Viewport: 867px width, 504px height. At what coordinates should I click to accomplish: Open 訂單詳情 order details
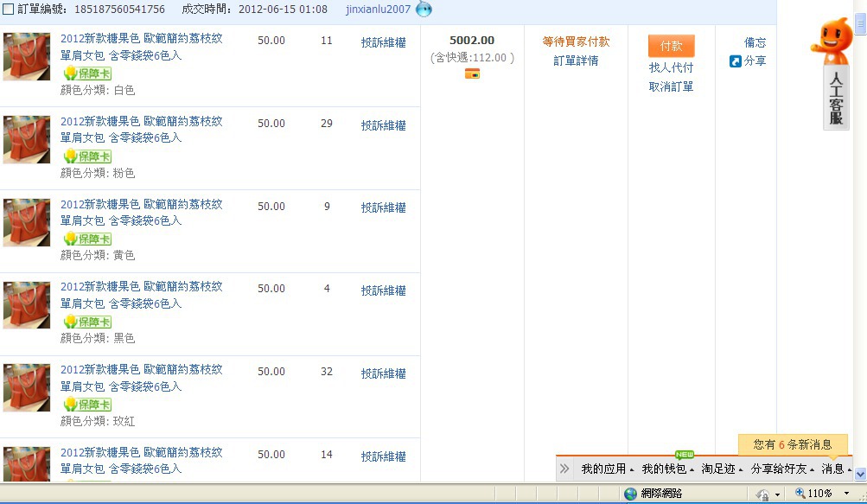tap(576, 61)
